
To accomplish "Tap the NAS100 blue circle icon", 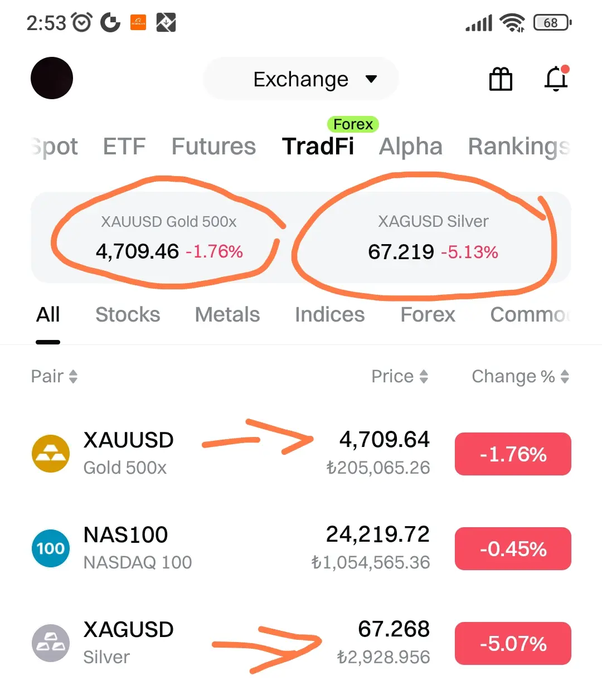I will point(51,548).
